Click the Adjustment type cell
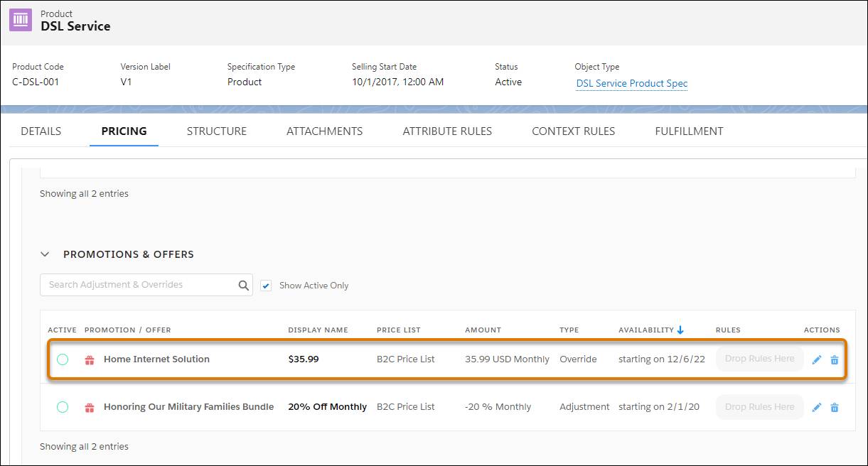The image size is (868, 466). 584,407
